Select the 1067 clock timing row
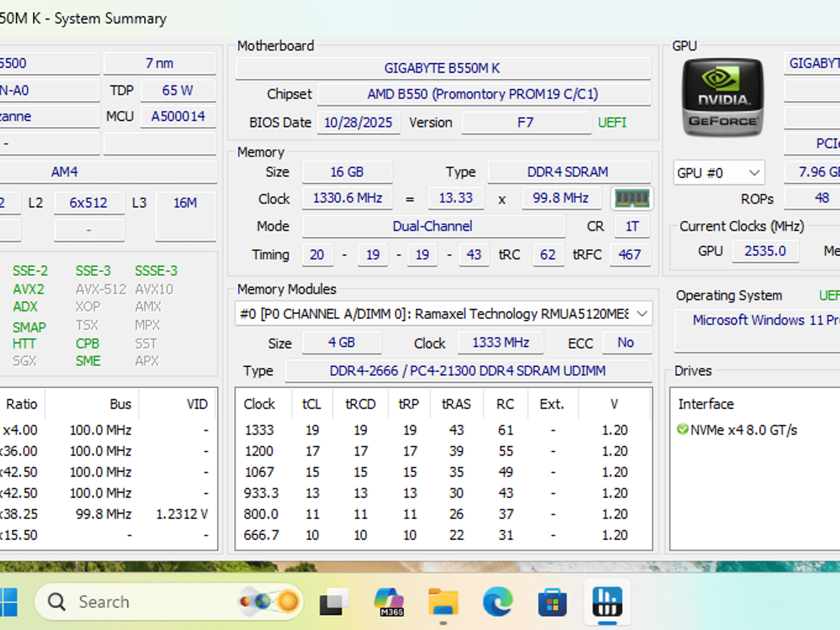The width and height of the screenshot is (840, 630). coord(443,472)
